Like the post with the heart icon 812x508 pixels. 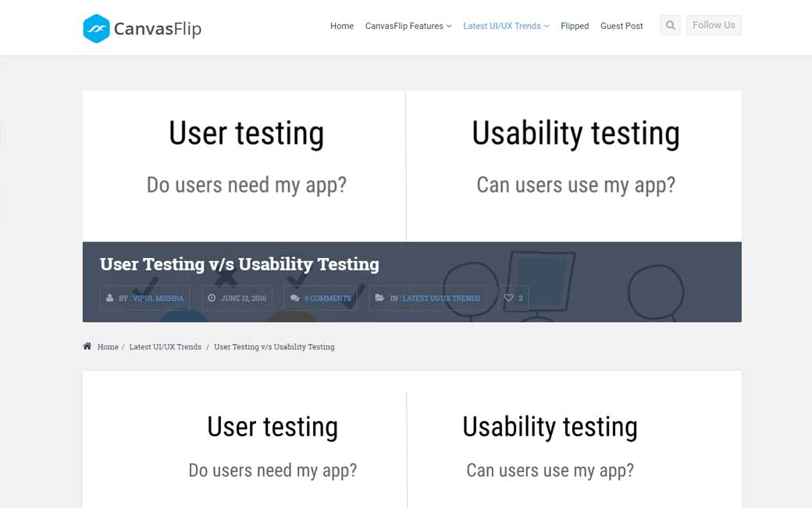tap(508, 298)
